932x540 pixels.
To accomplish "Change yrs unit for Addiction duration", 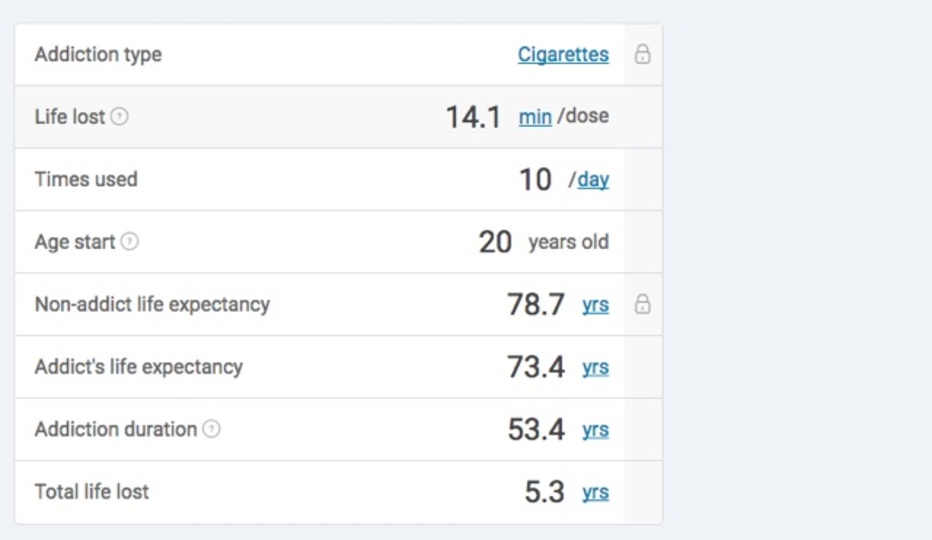I will [596, 429].
